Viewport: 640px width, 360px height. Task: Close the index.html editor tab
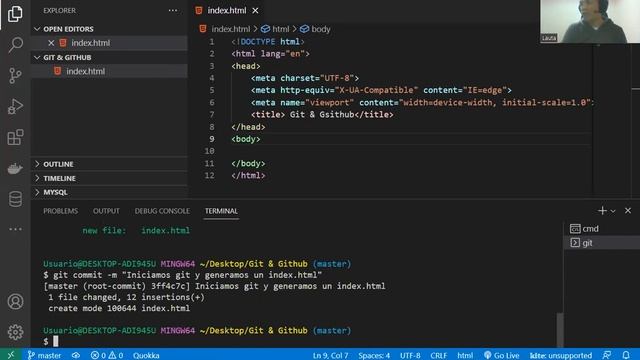(255, 11)
